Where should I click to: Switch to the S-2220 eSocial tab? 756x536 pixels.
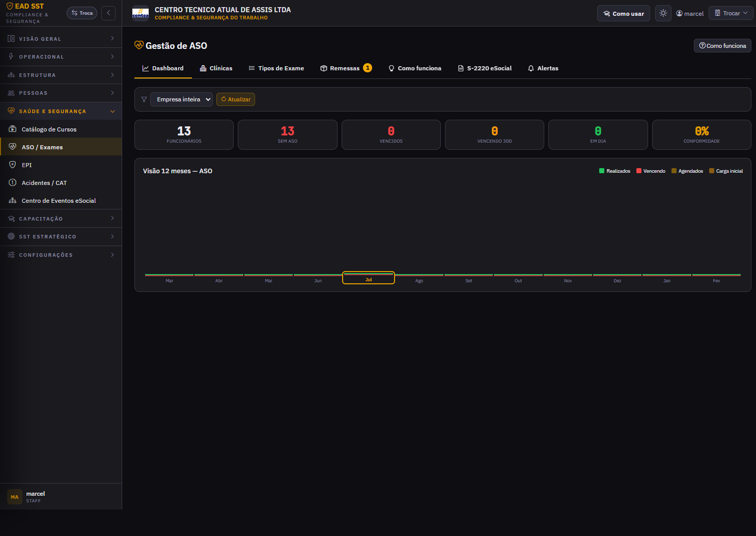point(485,68)
